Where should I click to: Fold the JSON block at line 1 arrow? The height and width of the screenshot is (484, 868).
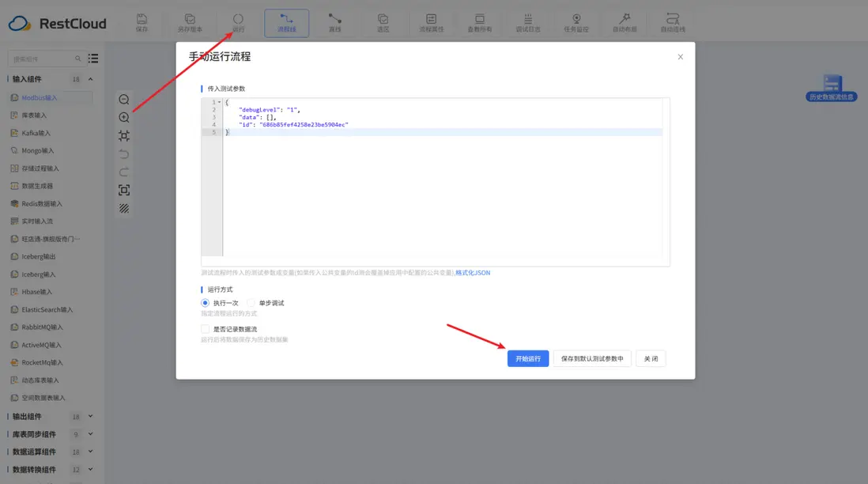click(x=219, y=103)
